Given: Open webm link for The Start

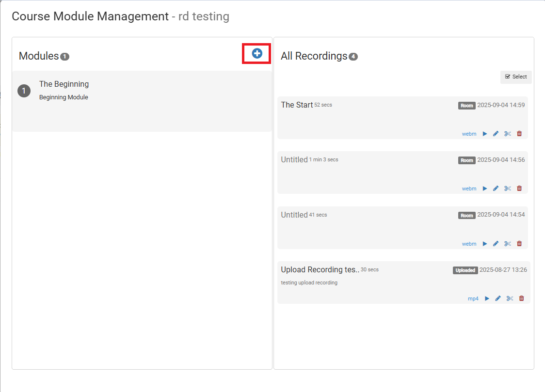Looking at the screenshot, I should pyautogui.click(x=469, y=134).
